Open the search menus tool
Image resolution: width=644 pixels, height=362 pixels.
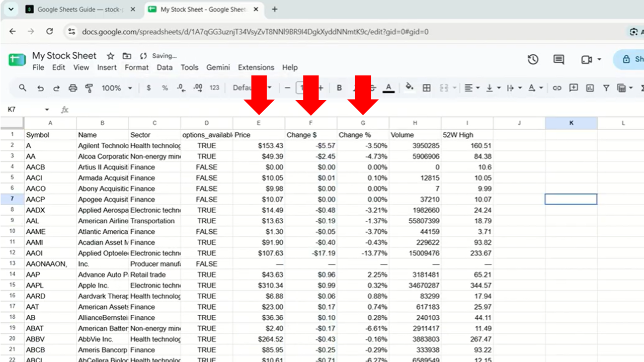[x=23, y=88]
